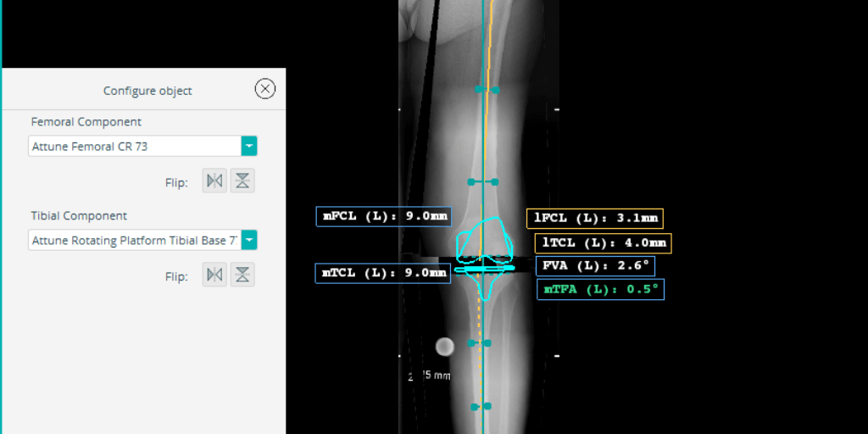Select the green mTFA (L) 0.5° label

pos(600,290)
